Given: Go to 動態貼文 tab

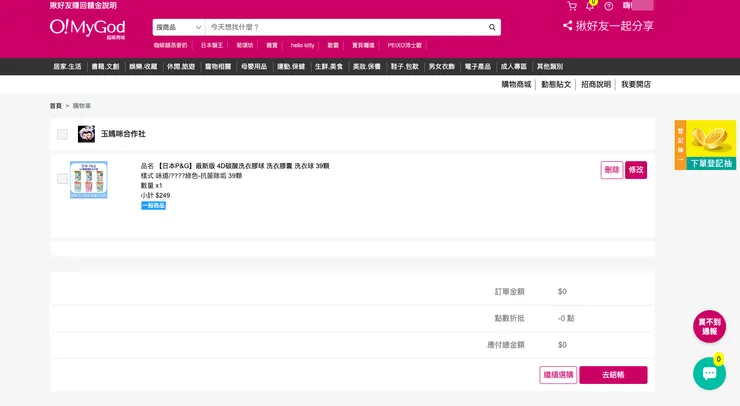Looking at the screenshot, I should tap(556, 85).
